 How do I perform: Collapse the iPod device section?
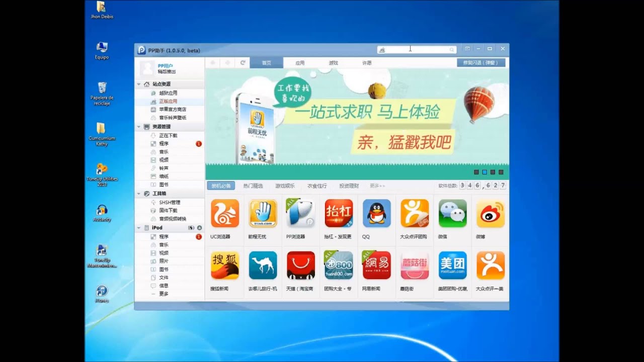pyautogui.click(x=139, y=228)
